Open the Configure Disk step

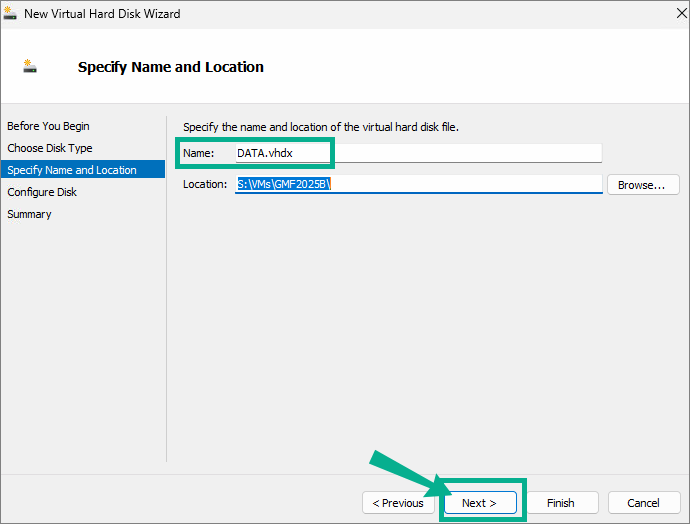(x=42, y=192)
